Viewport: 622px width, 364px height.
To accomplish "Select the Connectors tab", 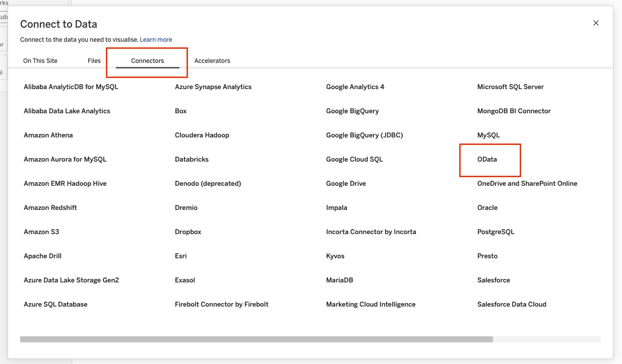I will click(147, 61).
